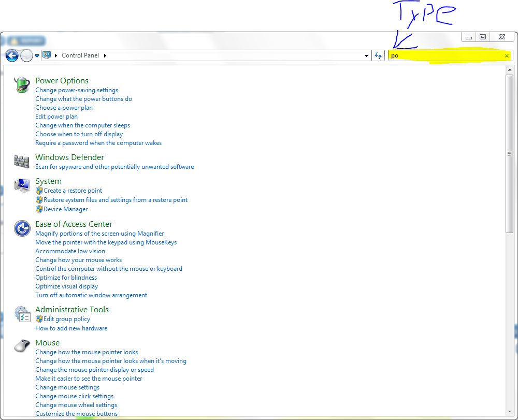
Task: Click Edit group policy link
Action: tap(67, 319)
